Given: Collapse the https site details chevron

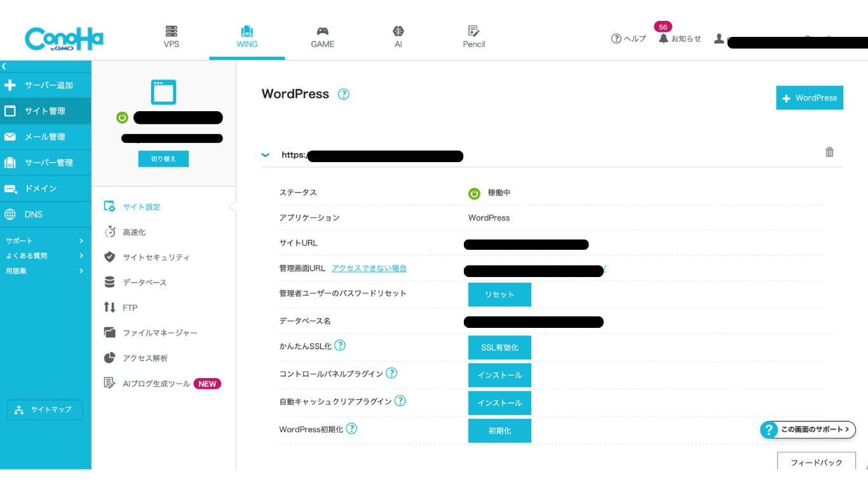Looking at the screenshot, I should pyautogui.click(x=266, y=155).
